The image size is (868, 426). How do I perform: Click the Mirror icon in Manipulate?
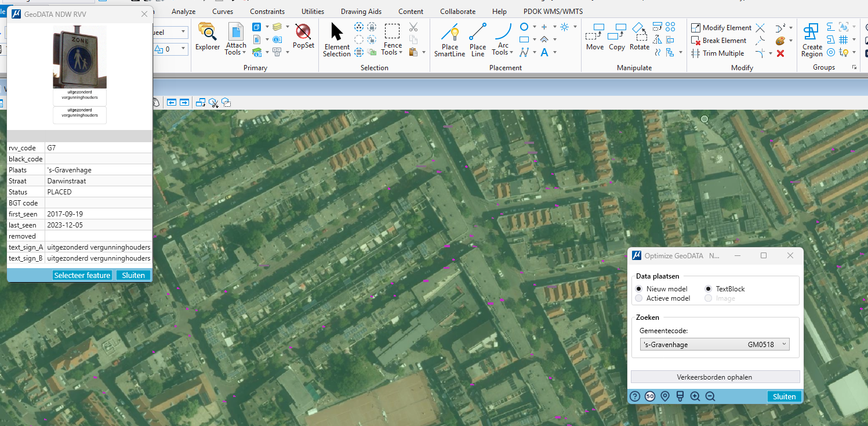point(657,39)
